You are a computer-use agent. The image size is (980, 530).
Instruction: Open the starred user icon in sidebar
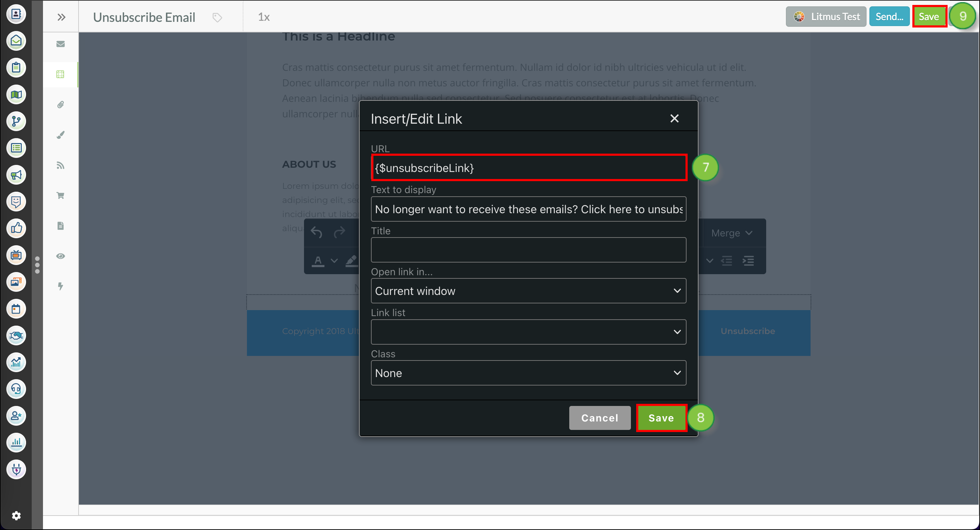click(x=16, y=415)
